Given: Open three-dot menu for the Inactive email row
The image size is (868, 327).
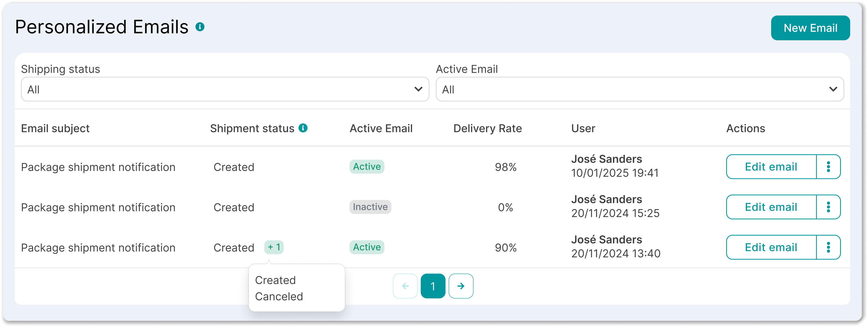Looking at the screenshot, I should pyautogui.click(x=828, y=207).
